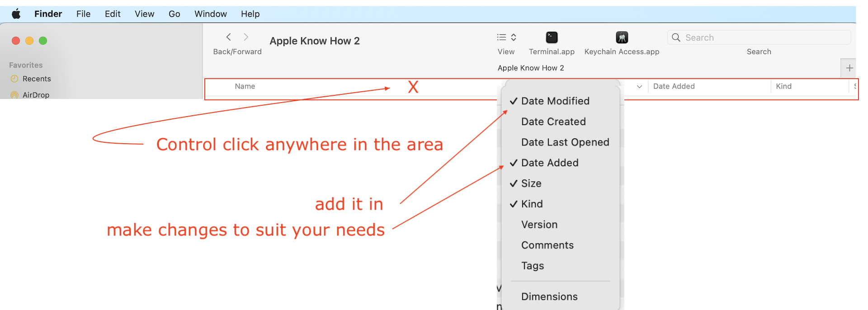Open the Apple menu
868x310 pixels.
click(16, 14)
